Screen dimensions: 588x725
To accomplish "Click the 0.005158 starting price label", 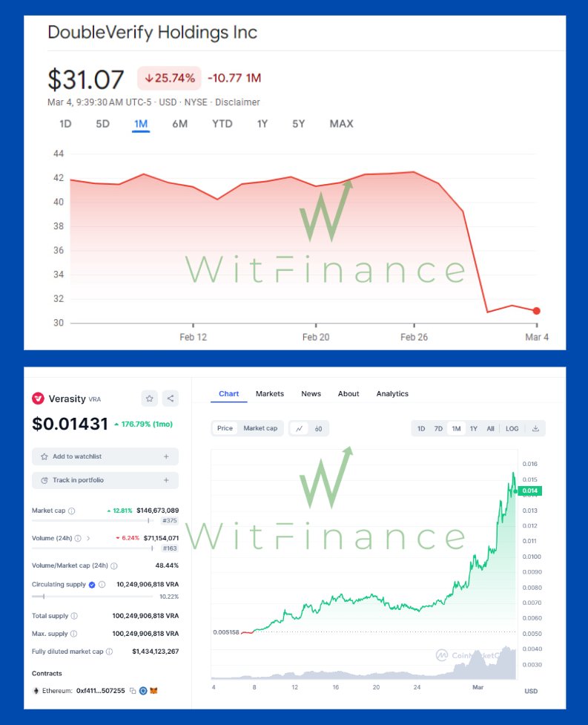I will point(226,632).
